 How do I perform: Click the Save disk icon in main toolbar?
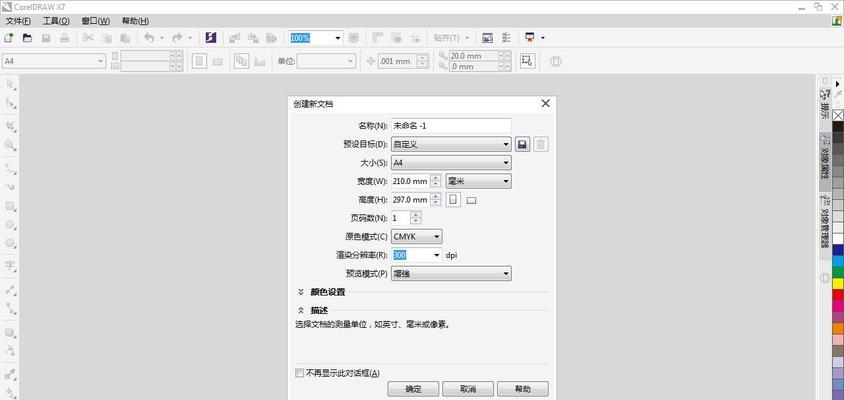[x=46, y=38]
